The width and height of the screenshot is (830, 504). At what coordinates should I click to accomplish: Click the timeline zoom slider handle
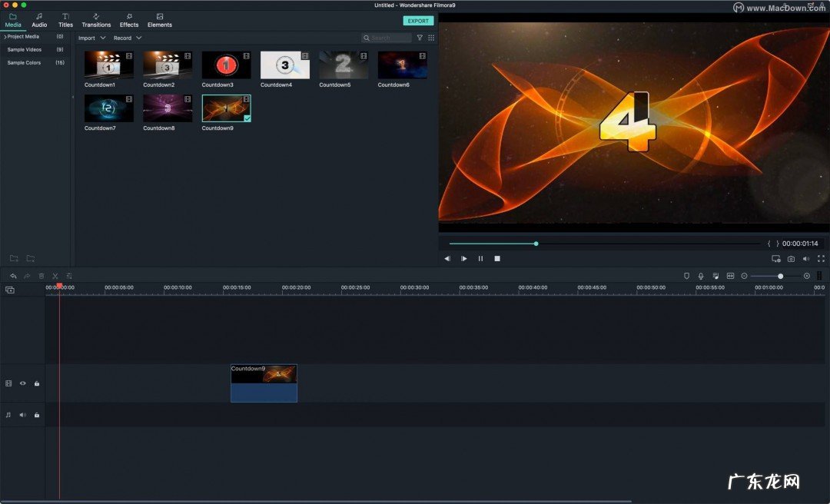tap(780, 276)
